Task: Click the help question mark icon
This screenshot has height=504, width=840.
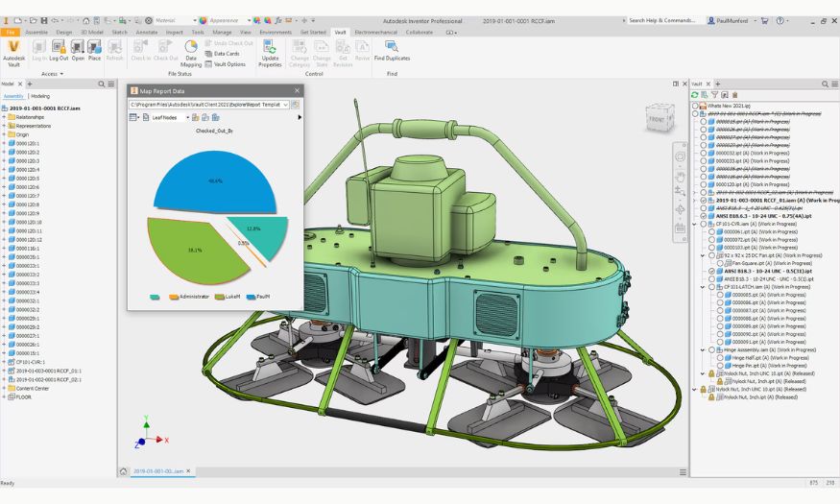Action: [780, 21]
